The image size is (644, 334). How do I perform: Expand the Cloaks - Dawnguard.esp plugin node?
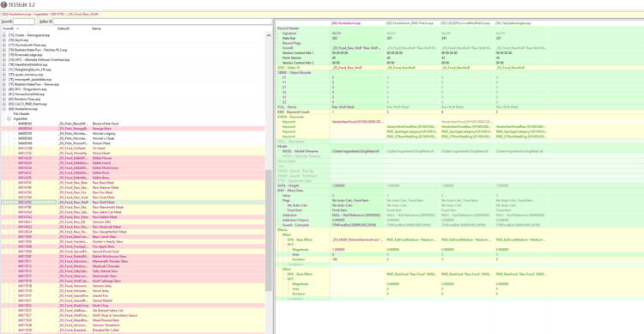[x=4, y=35]
